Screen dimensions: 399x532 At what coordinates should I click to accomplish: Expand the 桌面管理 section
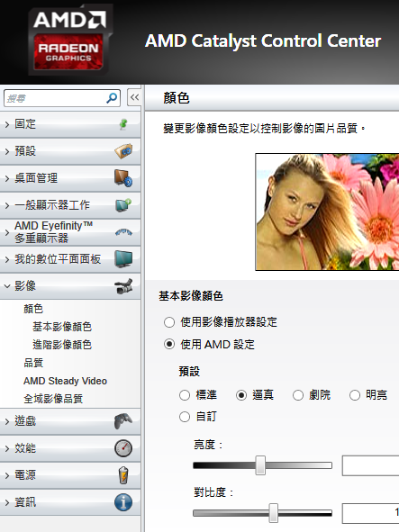pos(70,178)
